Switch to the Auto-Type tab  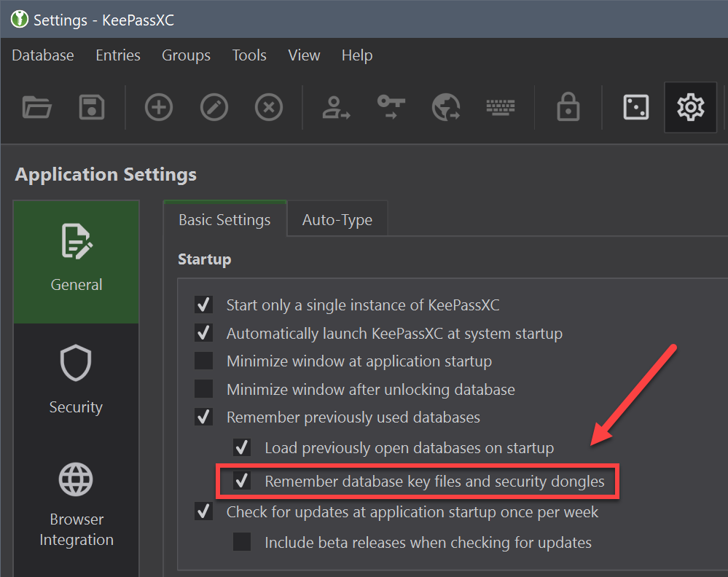pyautogui.click(x=337, y=219)
